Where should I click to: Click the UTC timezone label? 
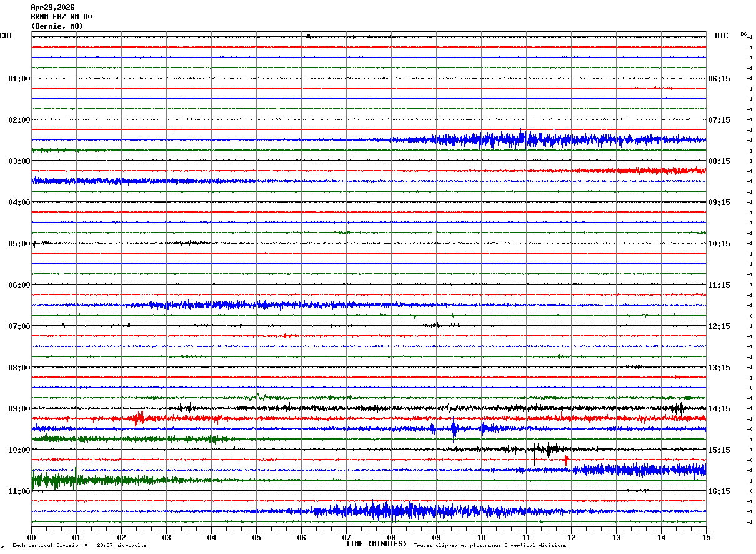click(x=722, y=36)
